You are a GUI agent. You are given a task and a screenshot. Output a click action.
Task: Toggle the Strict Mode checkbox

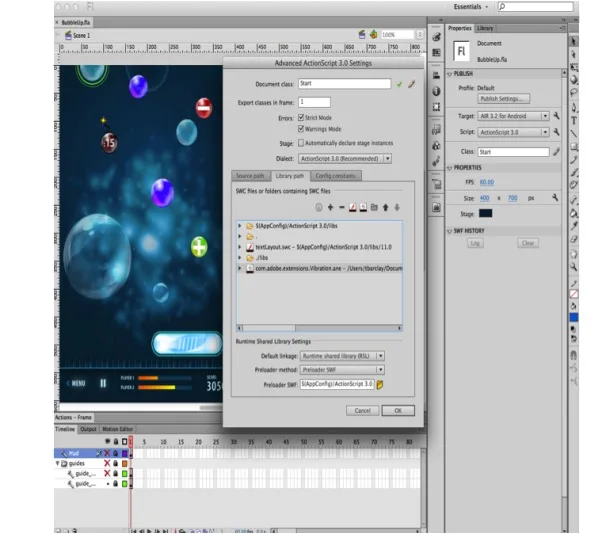301,117
